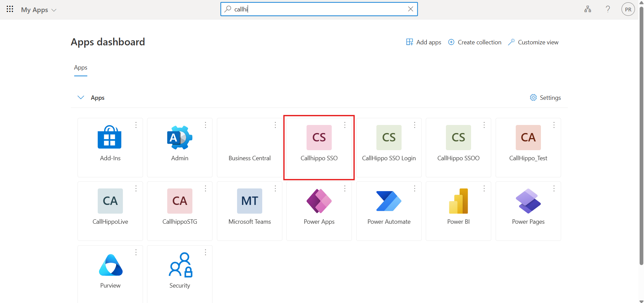The width and height of the screenshot is (644, 303).
Task: Open the Business Central app tile
Action: tap(249, 147)
